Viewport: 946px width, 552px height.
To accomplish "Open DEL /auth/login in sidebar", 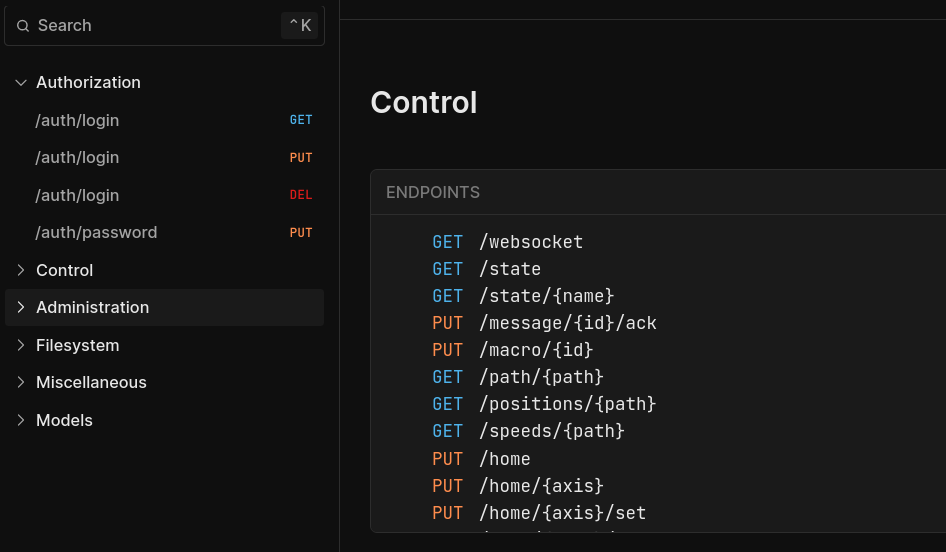I will pos(164,195).
